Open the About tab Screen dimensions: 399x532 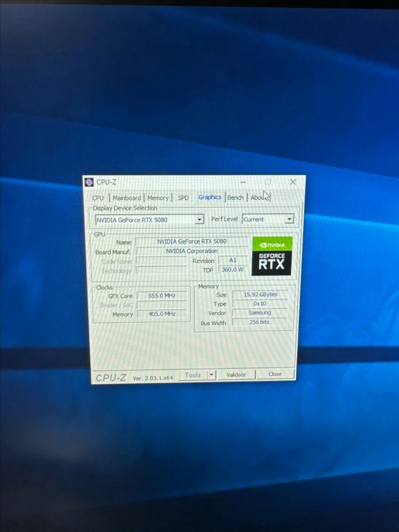click(x=260, y=198)
